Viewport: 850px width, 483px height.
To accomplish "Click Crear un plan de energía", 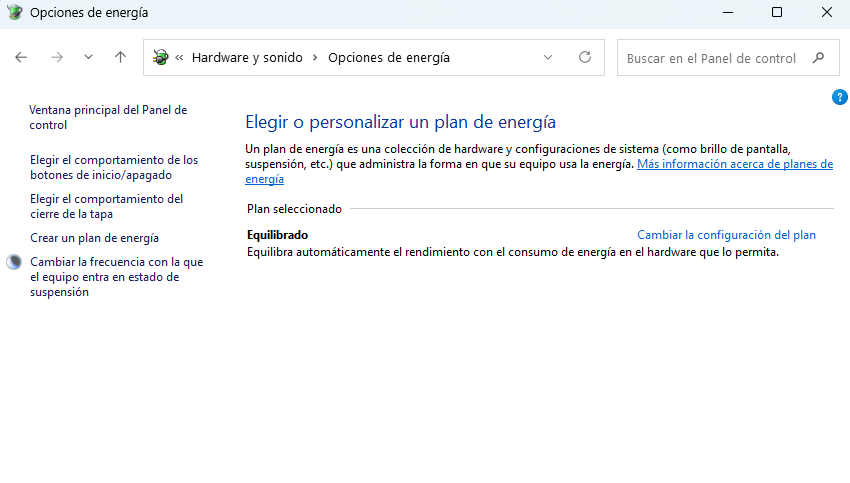I will 94,238.
